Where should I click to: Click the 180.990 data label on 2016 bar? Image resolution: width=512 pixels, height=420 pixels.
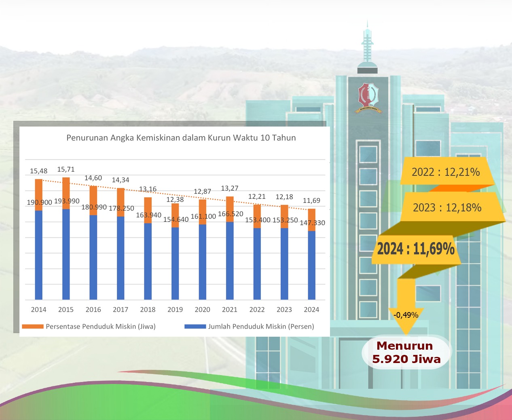click(94, 207)
